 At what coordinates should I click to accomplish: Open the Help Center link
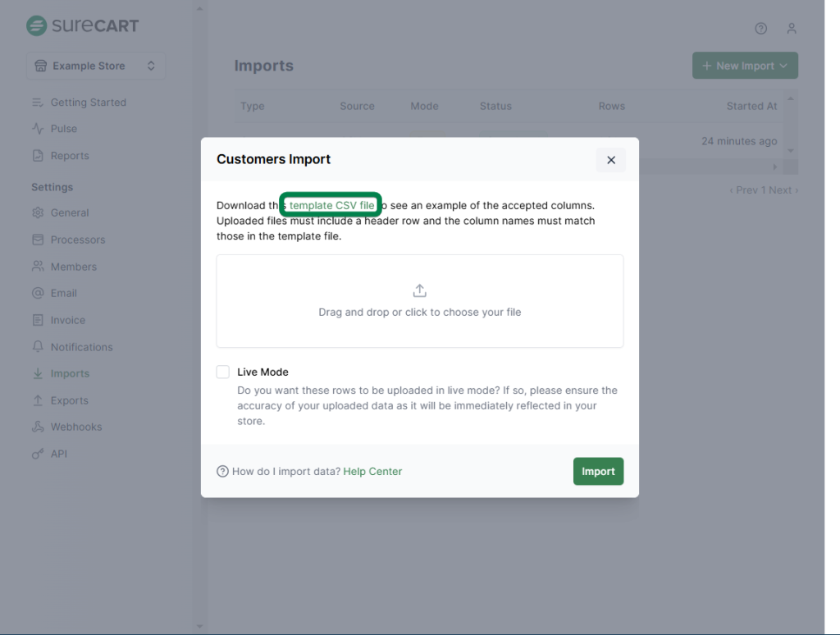click(x=372, y=471)
